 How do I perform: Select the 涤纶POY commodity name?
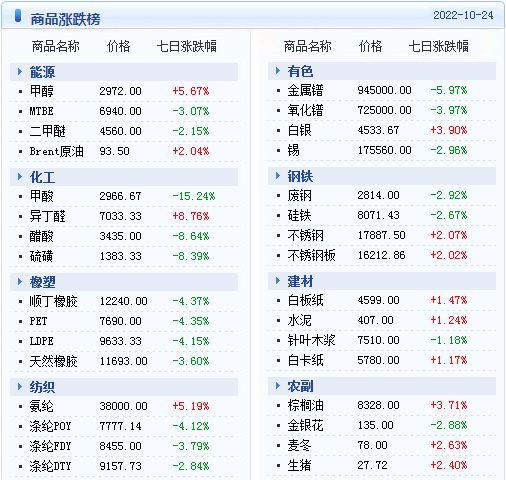[x=51, y=426]
